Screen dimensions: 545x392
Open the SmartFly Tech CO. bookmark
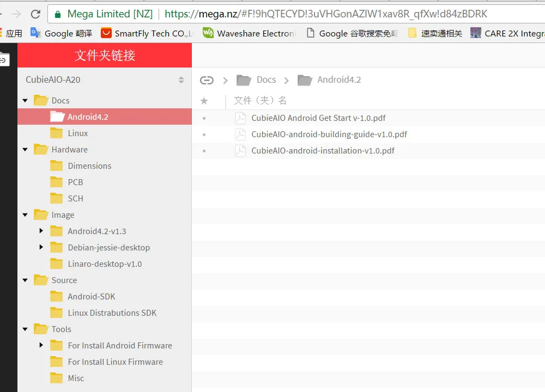pos(147,33)
